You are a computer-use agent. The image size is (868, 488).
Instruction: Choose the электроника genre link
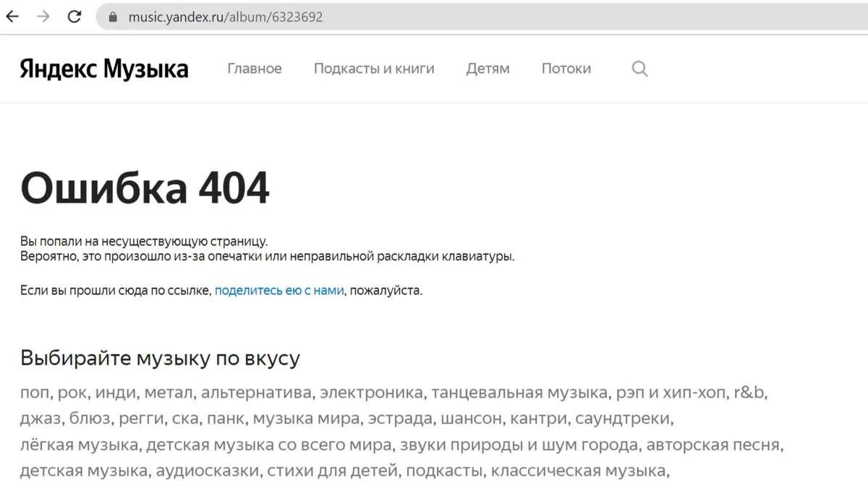pyautogui.click(x=371, y=393)
